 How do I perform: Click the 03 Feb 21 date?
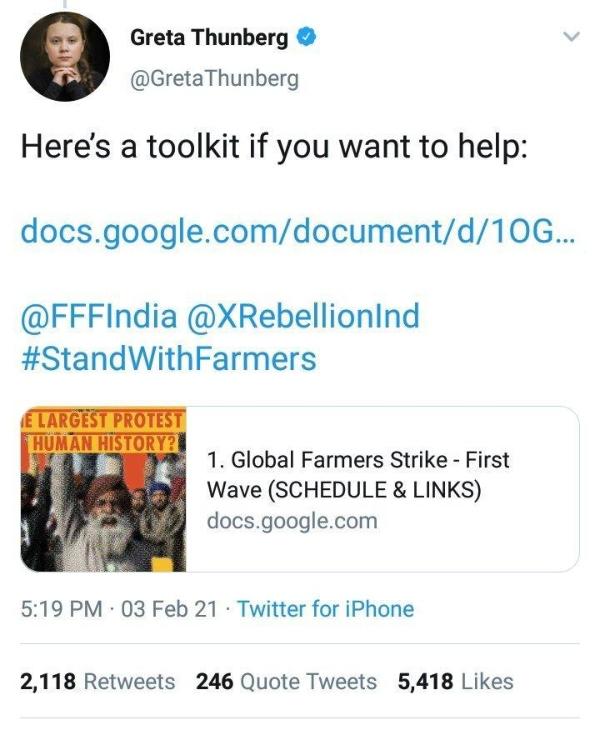[170, 608]
